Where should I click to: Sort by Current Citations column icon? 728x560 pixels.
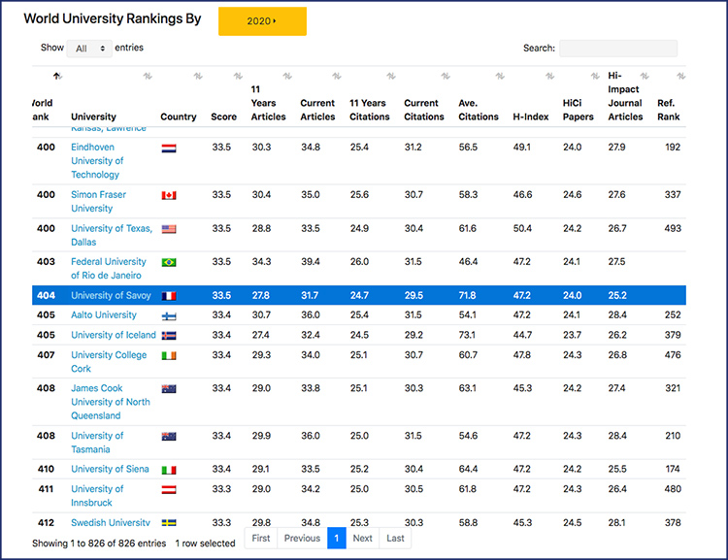446,76
